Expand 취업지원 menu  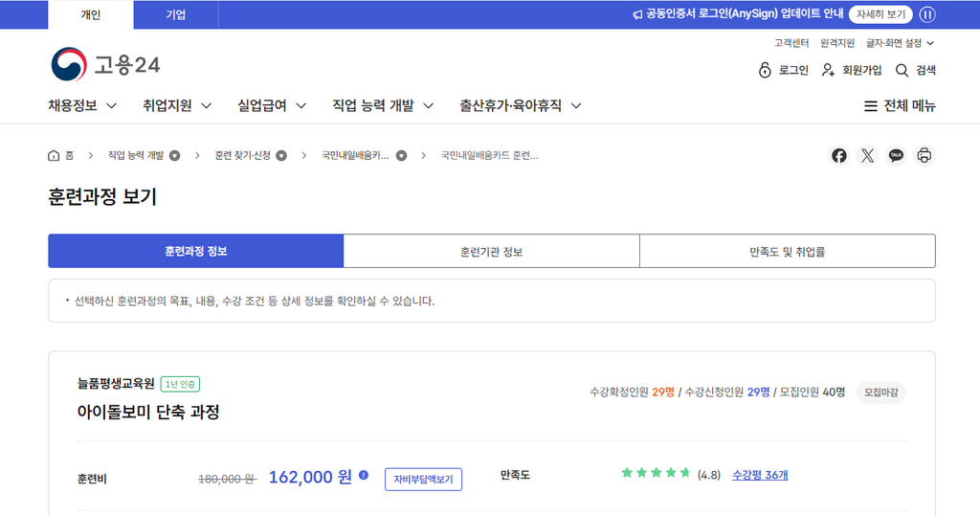coord(177,105)
